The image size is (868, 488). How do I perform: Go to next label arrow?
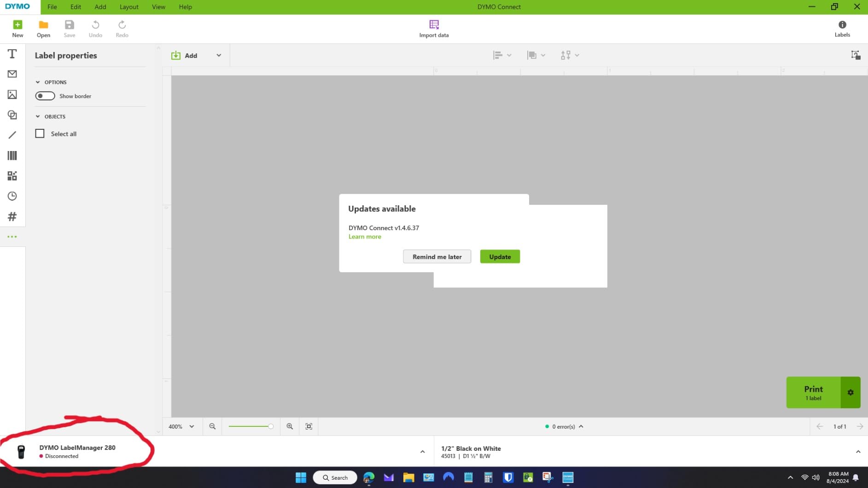860,426
